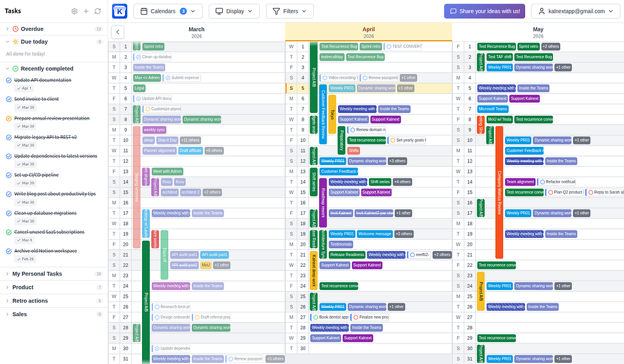
Task: Expand the Retro actions list
Action: [x=7, y=301]
